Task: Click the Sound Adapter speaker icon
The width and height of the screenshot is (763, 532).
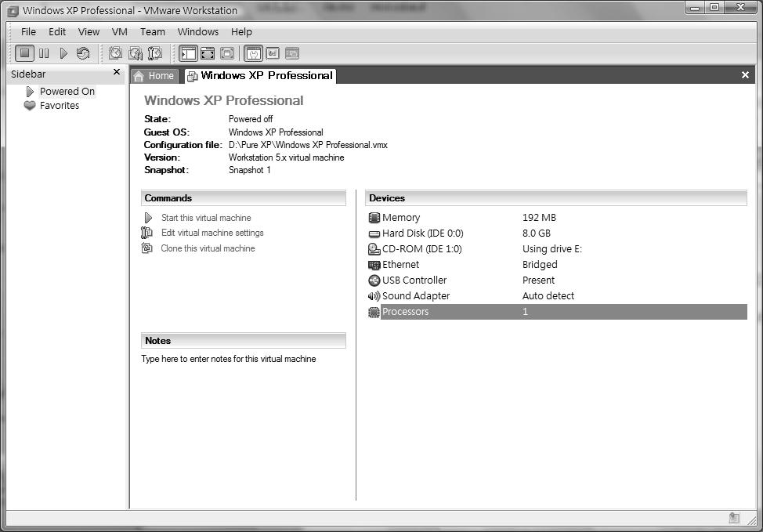Action: pos(374,296)
